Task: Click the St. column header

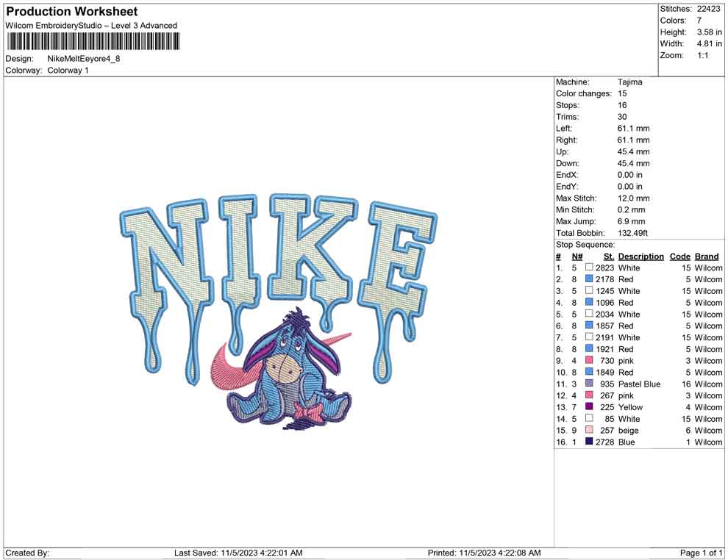Action: click(x=609, y=256)
